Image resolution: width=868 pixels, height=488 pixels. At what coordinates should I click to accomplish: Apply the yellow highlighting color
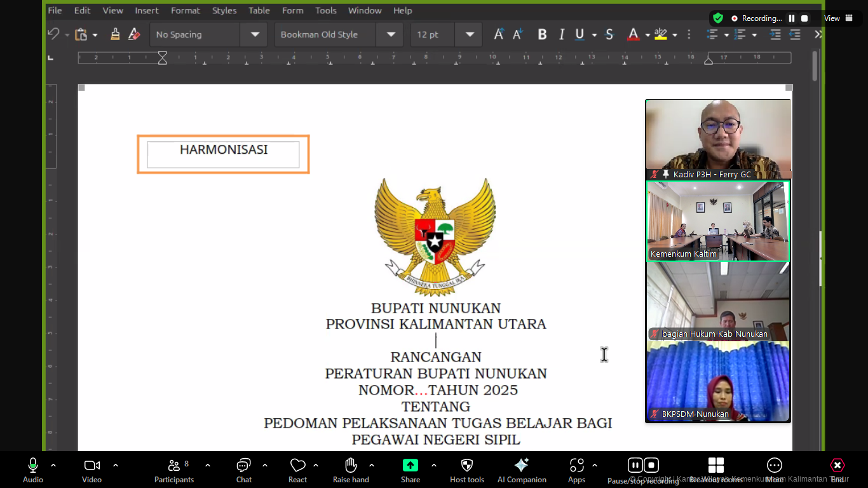coord(661,34)
